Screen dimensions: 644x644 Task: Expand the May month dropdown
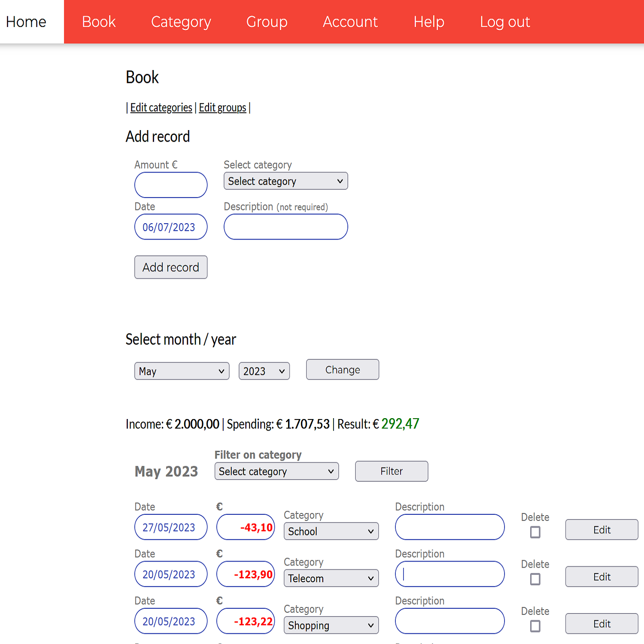[182, 371]
